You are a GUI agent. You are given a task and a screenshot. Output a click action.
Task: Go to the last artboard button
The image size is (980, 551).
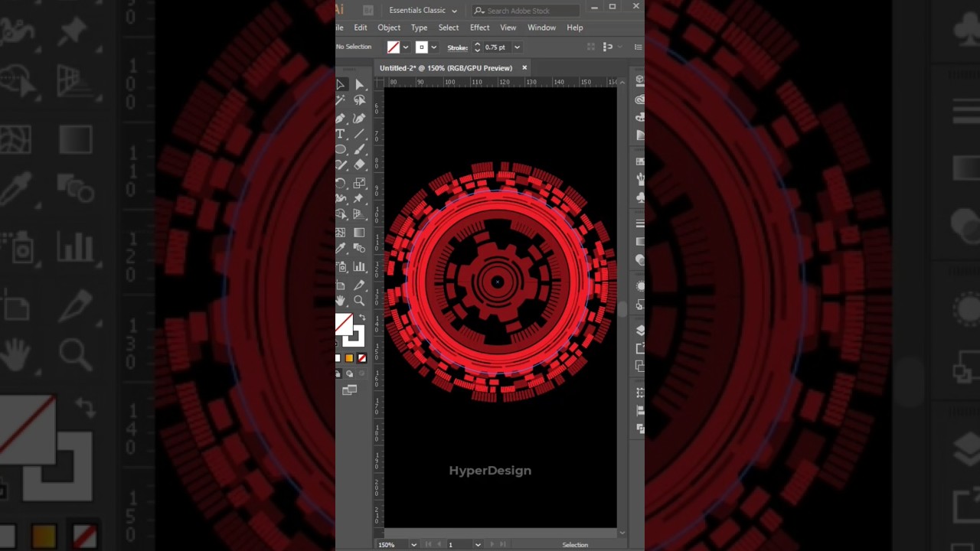(x=503, y=545)
